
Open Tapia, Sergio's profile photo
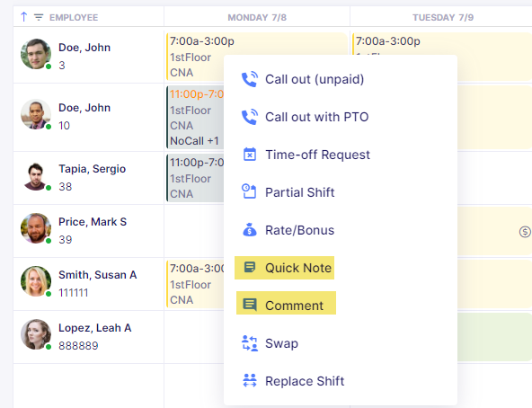(x=35, y=176)
